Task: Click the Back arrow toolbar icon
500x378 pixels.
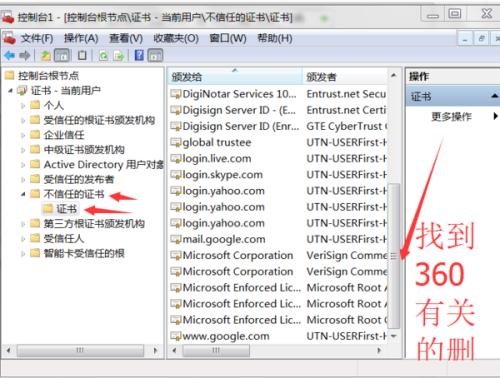Action: 10,55
